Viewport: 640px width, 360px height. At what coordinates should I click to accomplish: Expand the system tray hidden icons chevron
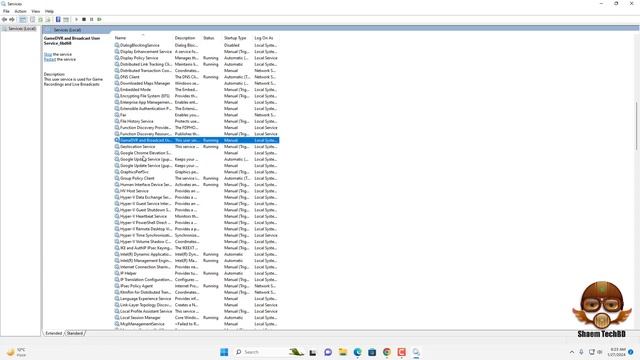tap(572, 352)
